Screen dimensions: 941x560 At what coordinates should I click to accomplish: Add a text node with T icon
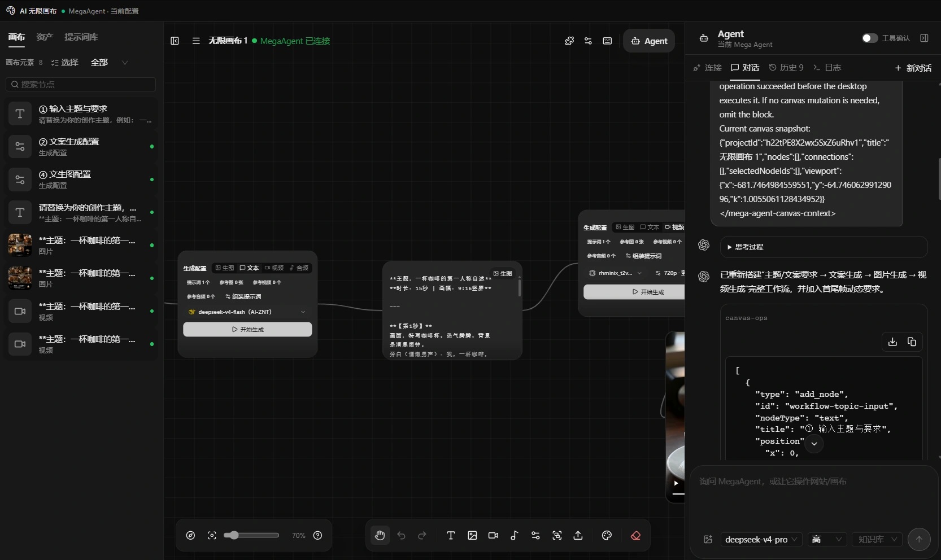pyautogui.click(x=451, y=535)
